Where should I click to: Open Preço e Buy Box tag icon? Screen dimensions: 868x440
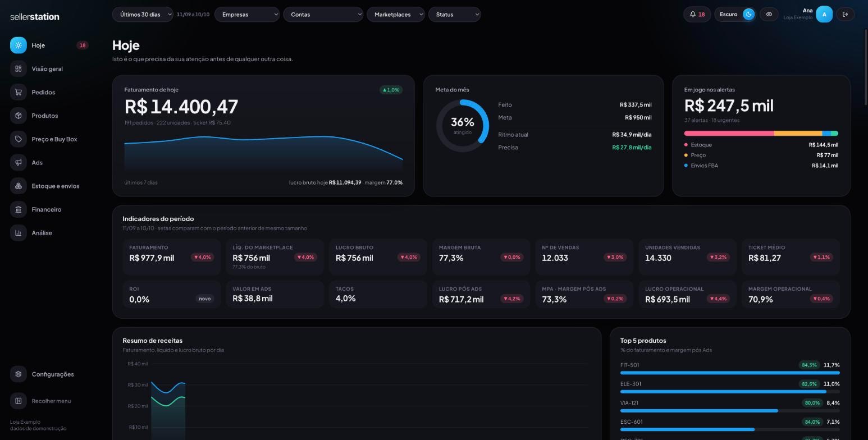[x=19, y=139]
